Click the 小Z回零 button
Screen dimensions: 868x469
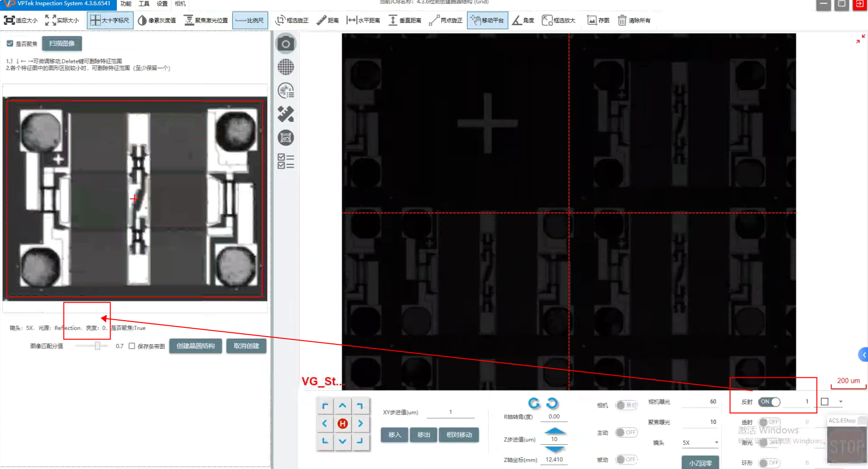[x=700, y=463]
